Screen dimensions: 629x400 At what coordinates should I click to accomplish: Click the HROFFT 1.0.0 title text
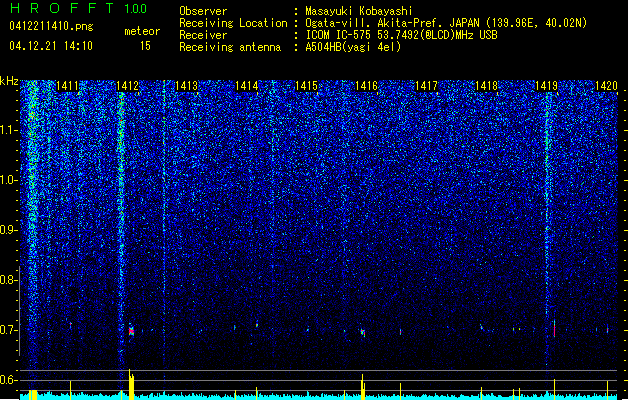(x=79, y=8)
